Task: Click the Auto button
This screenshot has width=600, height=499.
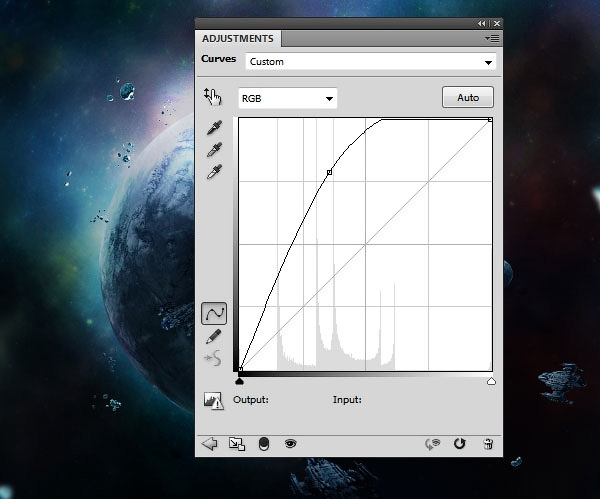Action: coord(467,97)
